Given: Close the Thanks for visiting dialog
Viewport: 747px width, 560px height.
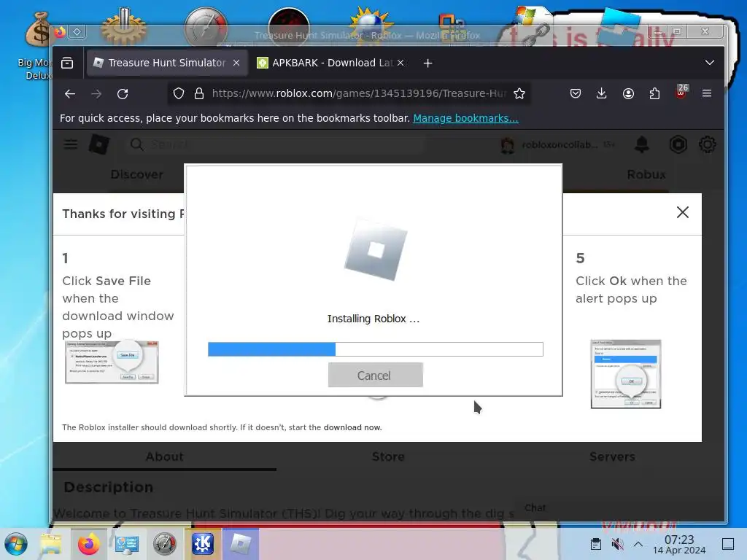Looking at the screenshot, I should pyautogui.click(x=682, y=212).
